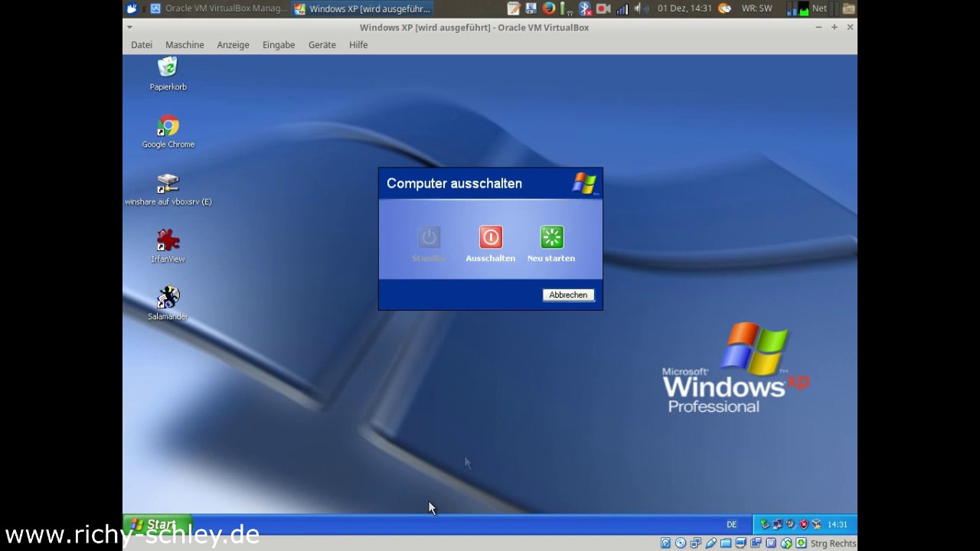Cancel shutdown with Abbrechen button
Screen dimensions: 980x551
click(568, 295)
